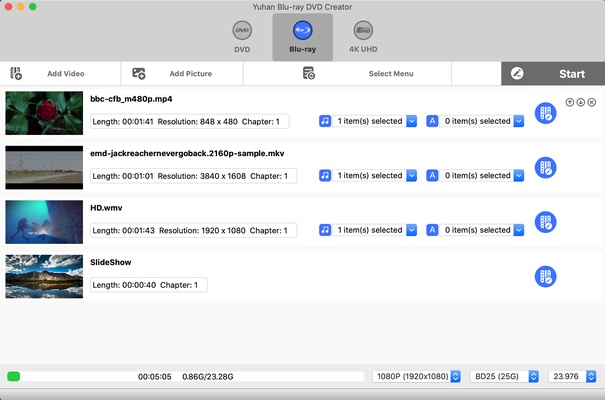Click the SlideShow title
The height and width of the screenshot is (400, 605).
point(111,262)
